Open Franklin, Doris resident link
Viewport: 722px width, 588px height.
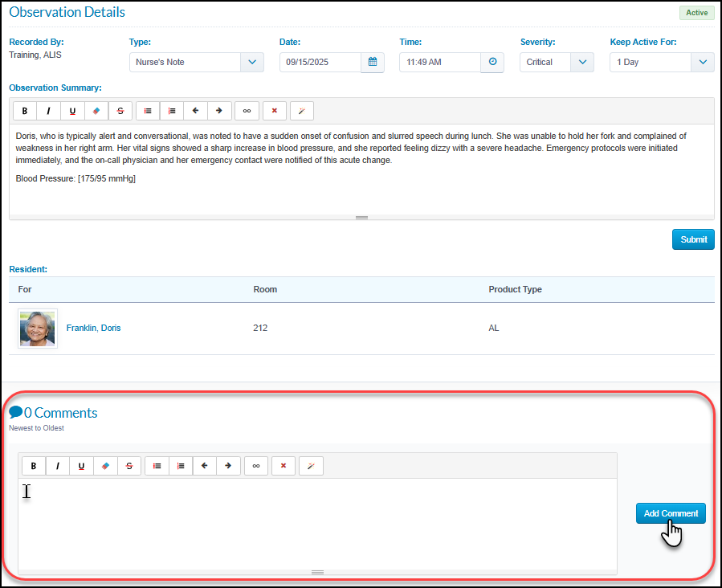tap(93, 328)
